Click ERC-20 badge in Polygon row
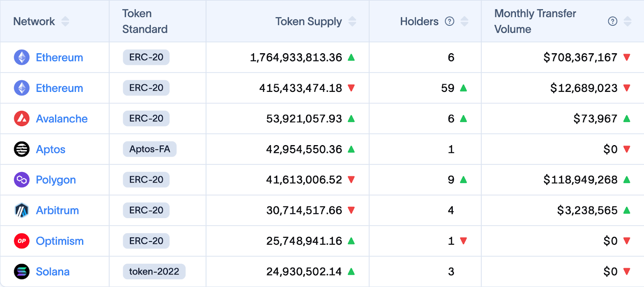 click(146, 180)
